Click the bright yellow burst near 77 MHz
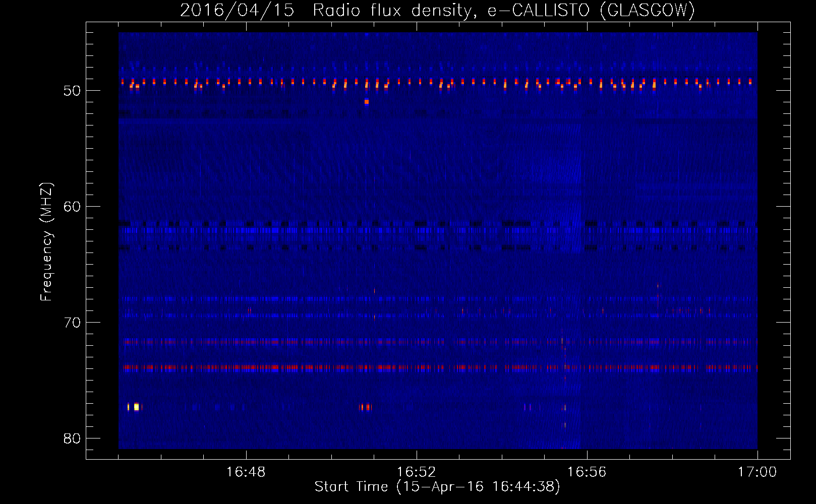This screenshot has height=504, width=816. [136, 407]
